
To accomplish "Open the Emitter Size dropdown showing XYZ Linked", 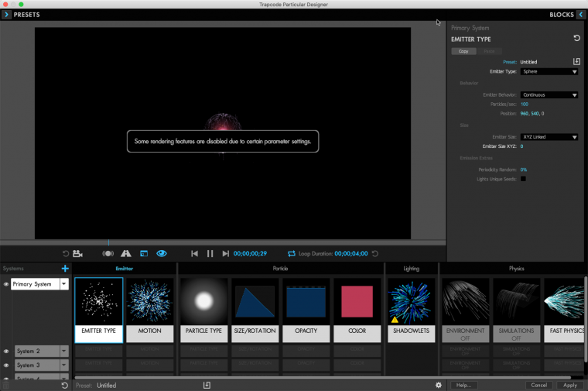I will pos(549,137).
